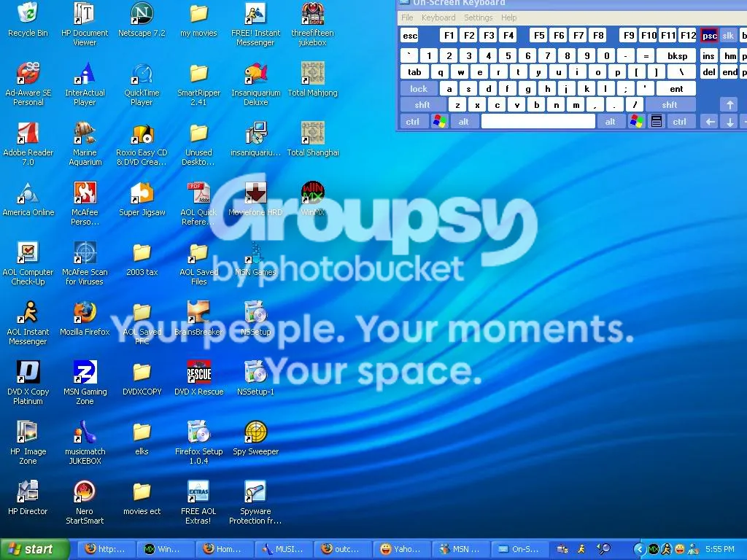Open Roxio Easy CD & DVD Creator

[x=142, y=144]
